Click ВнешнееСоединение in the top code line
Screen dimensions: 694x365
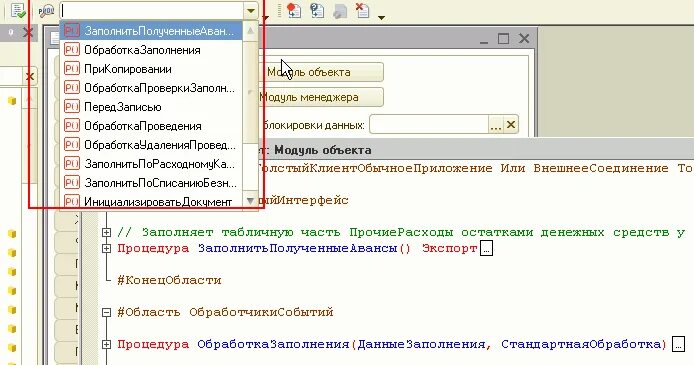point(601,168)
